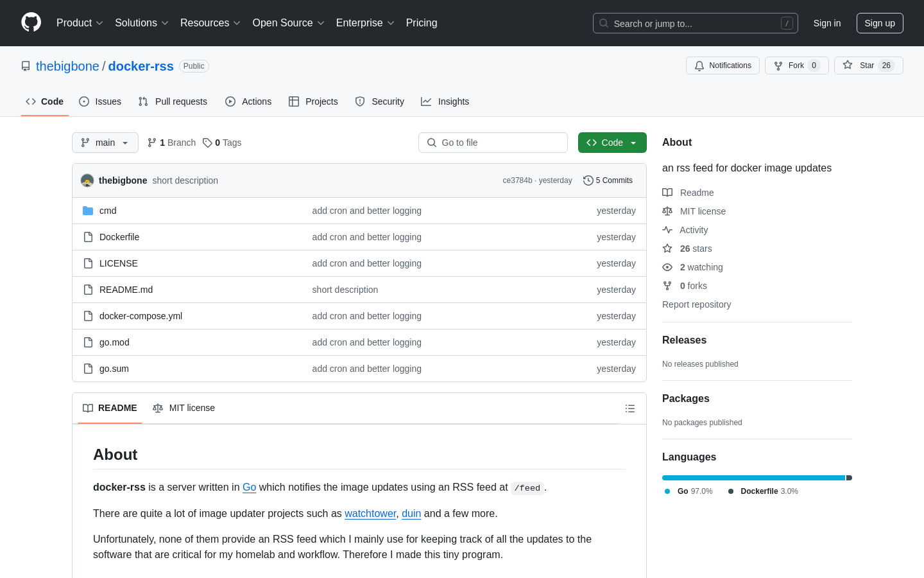Switch to the Pull requests tab

pyautogui.click(x=173, y=101)
